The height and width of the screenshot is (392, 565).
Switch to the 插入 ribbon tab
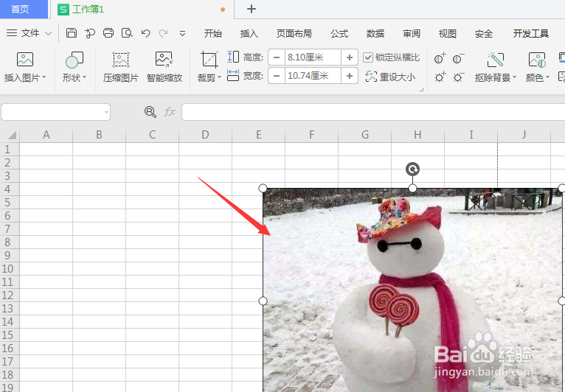pyautogui.click(x=249, y=33)
